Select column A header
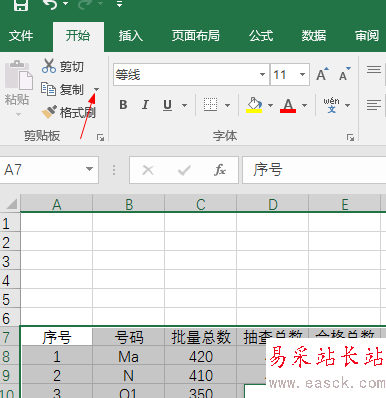This screenshot has width=386, height=398. pyautogui.click(x=57, y=204)
